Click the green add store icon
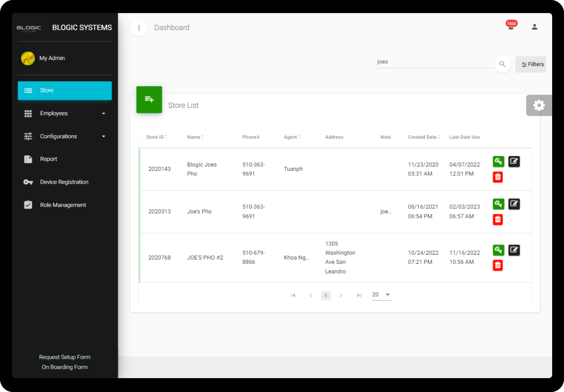The height and width of the screenshot is (392, 564). click(x=149, y=99)
